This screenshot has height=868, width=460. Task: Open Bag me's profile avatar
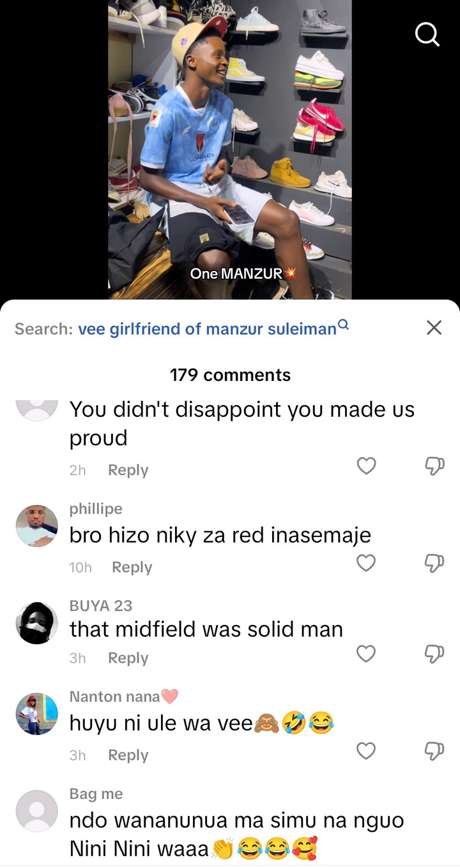pos(37,811)
